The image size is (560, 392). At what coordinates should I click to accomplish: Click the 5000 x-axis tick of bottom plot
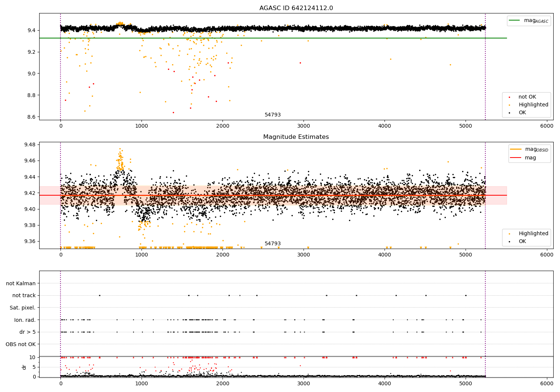pyautogui.click(x=466, y=383)
